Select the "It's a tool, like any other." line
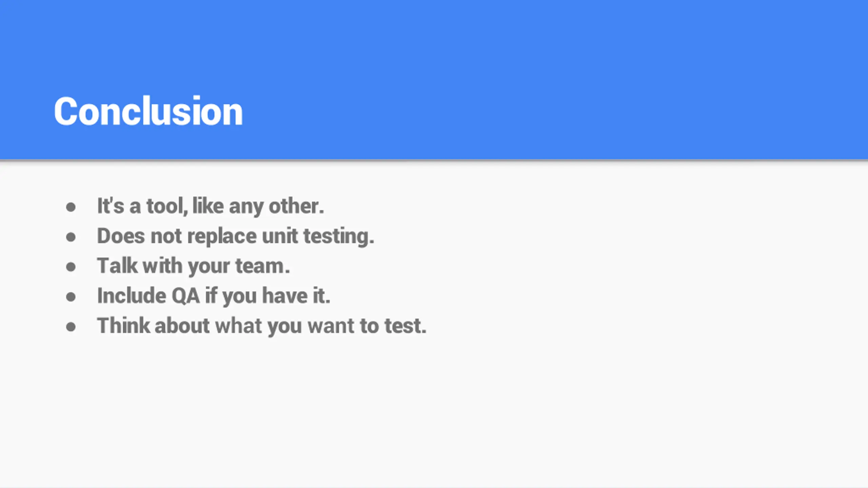The height and width of the screenshot is (488, 868). 211,206
